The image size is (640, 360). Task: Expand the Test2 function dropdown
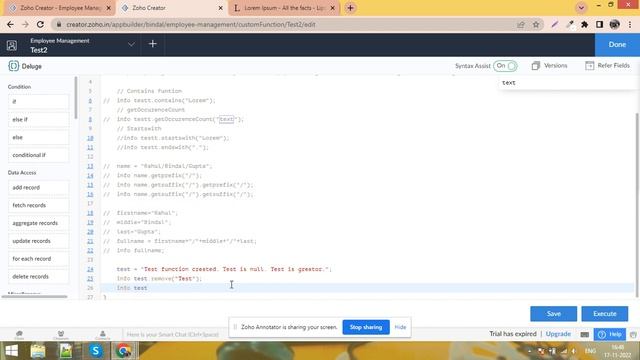tap(131, 44)
